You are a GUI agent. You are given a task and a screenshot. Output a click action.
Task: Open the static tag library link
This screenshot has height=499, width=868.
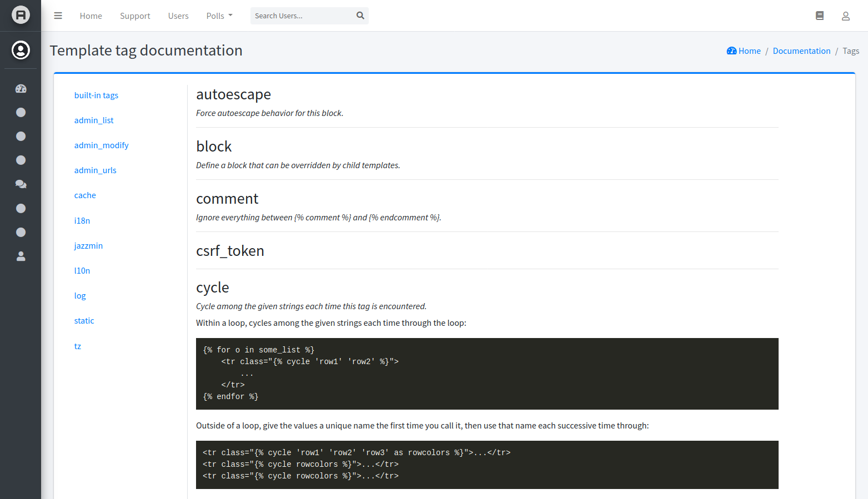pyautogui.click(x=84, y=321)
